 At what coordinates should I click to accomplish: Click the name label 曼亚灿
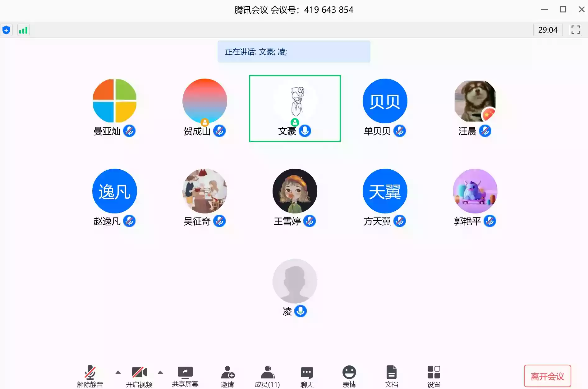point(107,131)
